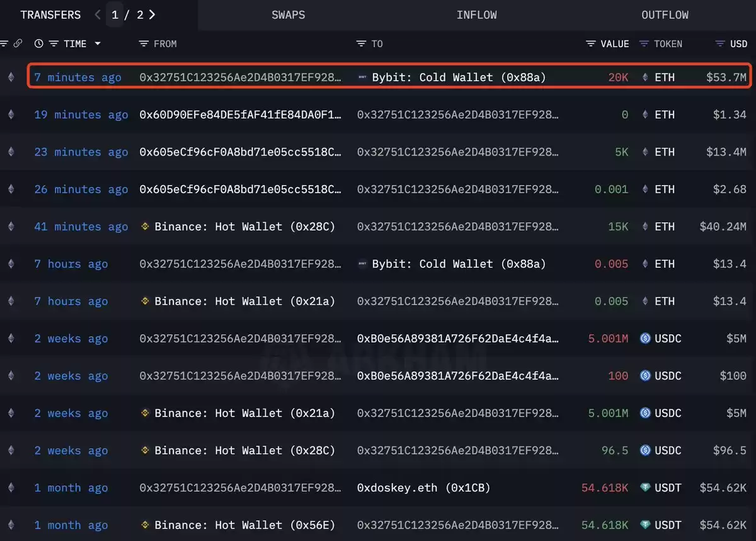Image resolution: width=756 pixels, height=541 pixels.
Task: Switch to the TRANSFERS tab
Action: point(50,14)
